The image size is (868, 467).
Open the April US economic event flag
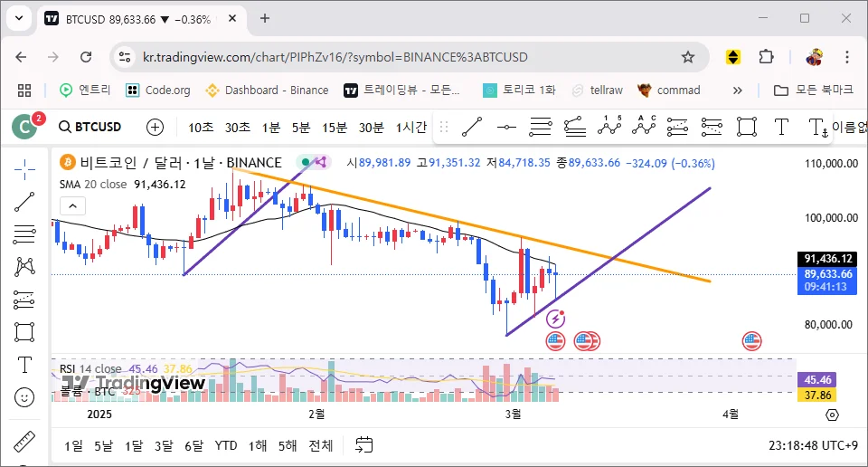coord(751,341)
